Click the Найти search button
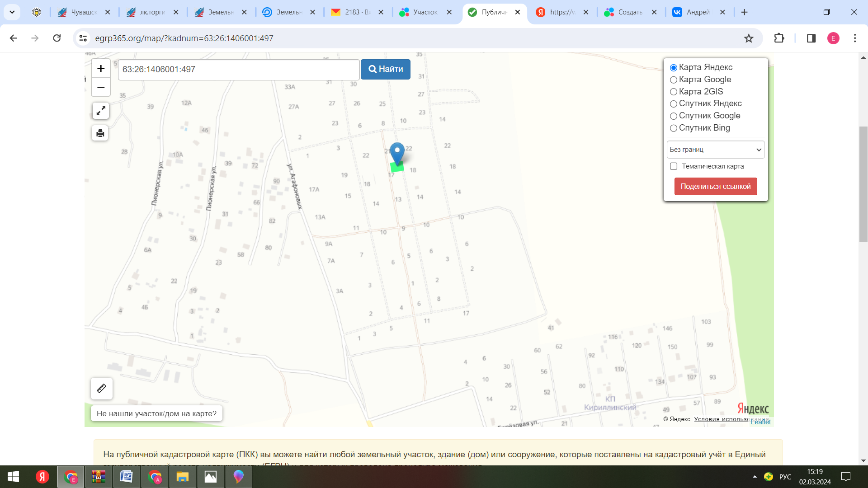The height and width of the screenshot is (488, 868). point(385,69)
